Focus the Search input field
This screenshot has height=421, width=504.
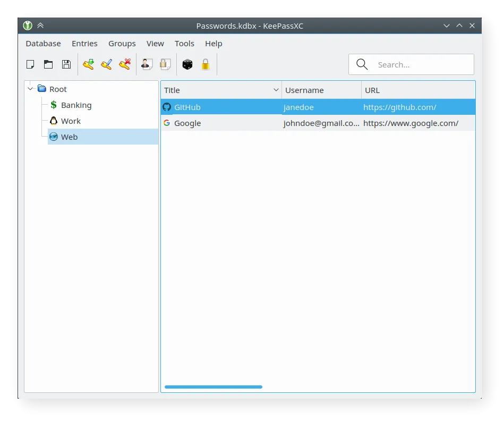[412, 64]
